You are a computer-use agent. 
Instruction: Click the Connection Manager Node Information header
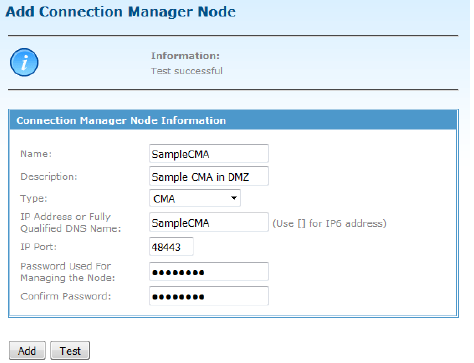pos(233,120)
